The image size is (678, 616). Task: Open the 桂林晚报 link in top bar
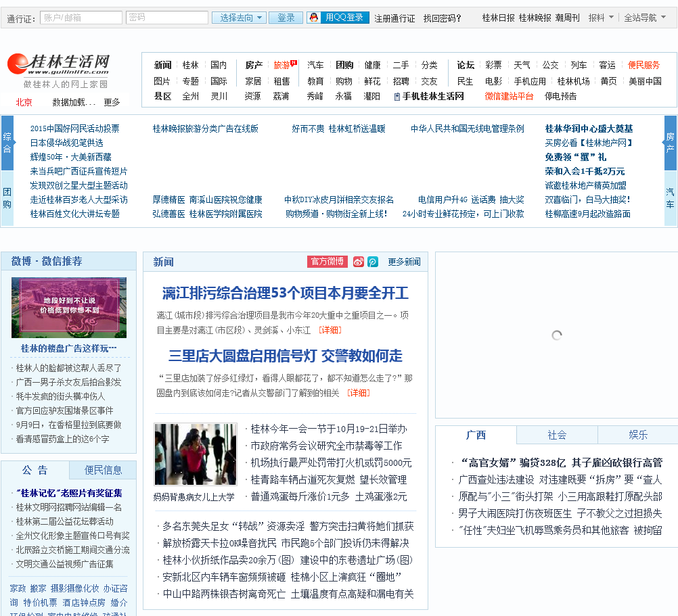[x=535, y=18]
